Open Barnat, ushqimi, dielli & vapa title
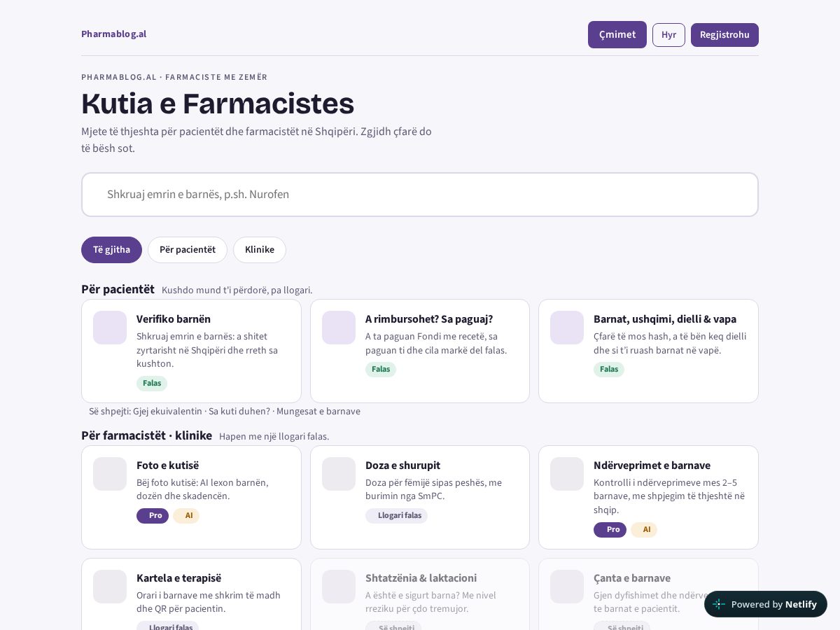This screenshot has width=840, height=630. [x=665, y=319]
